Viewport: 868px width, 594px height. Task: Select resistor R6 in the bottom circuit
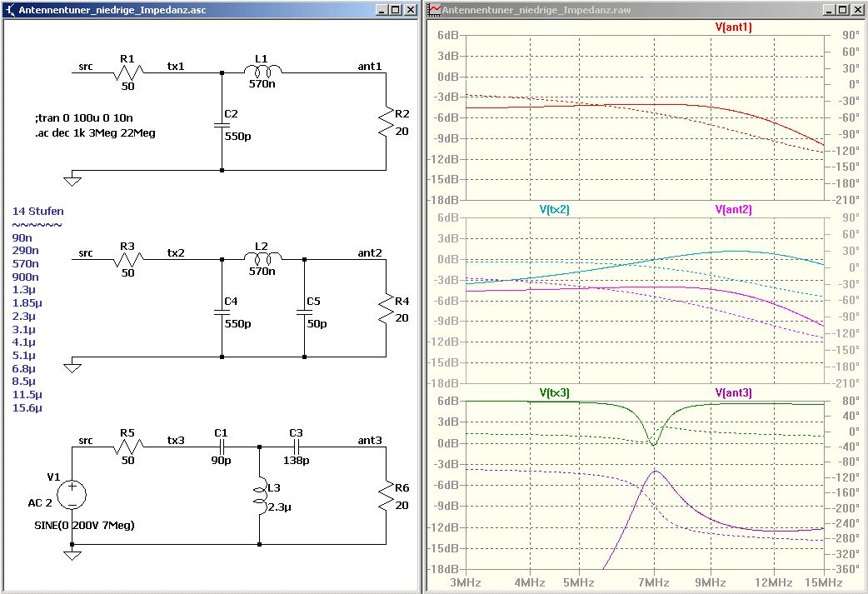[x=386, y=497]
